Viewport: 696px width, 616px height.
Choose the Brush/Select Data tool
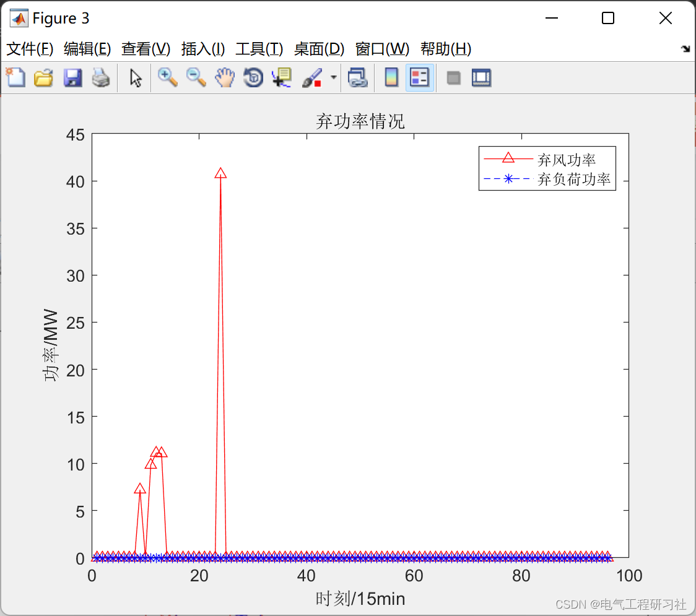pos(312,77)
